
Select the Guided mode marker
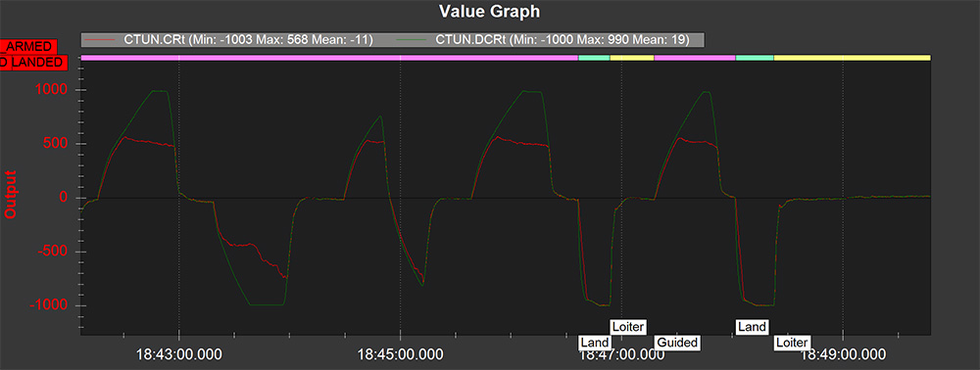pos(677,343)
